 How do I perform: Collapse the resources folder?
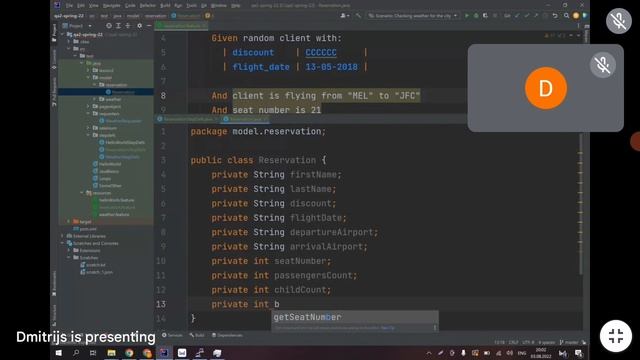tap(82, 193)
